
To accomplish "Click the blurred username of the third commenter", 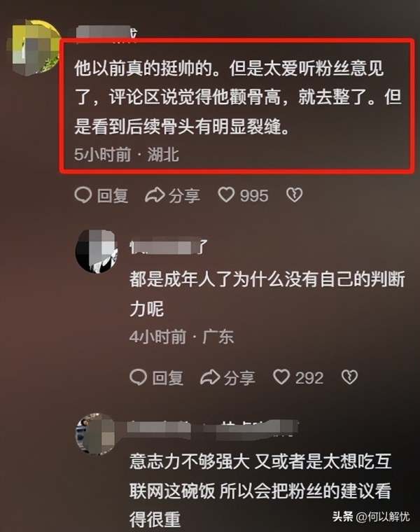I will click(x=213, y=428).
